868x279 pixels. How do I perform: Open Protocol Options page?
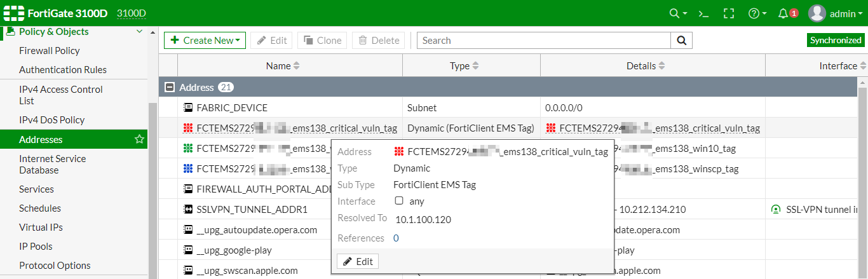coord(55,266)
